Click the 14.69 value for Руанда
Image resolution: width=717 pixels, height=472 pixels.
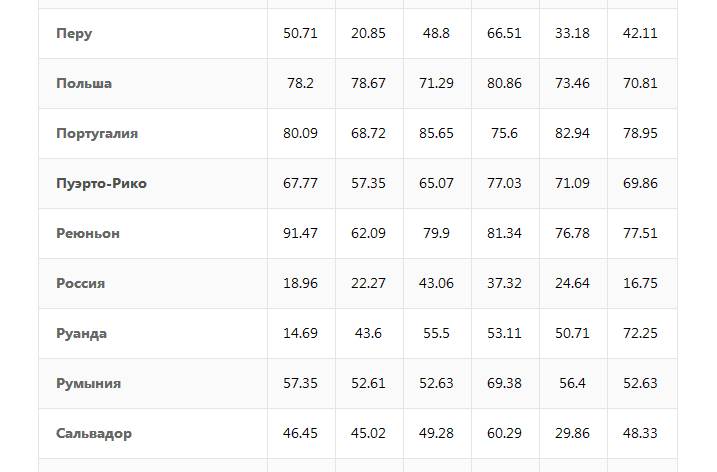click(300, 333)
